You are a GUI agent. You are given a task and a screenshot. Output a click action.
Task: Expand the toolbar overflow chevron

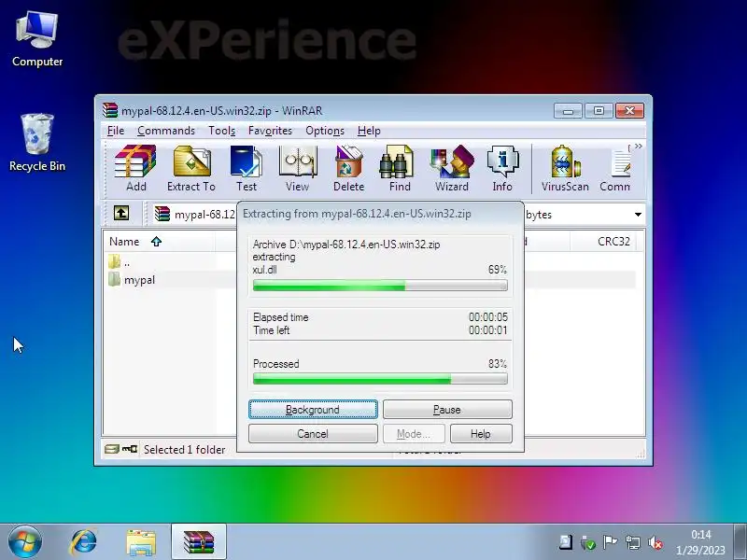[639, 147]
